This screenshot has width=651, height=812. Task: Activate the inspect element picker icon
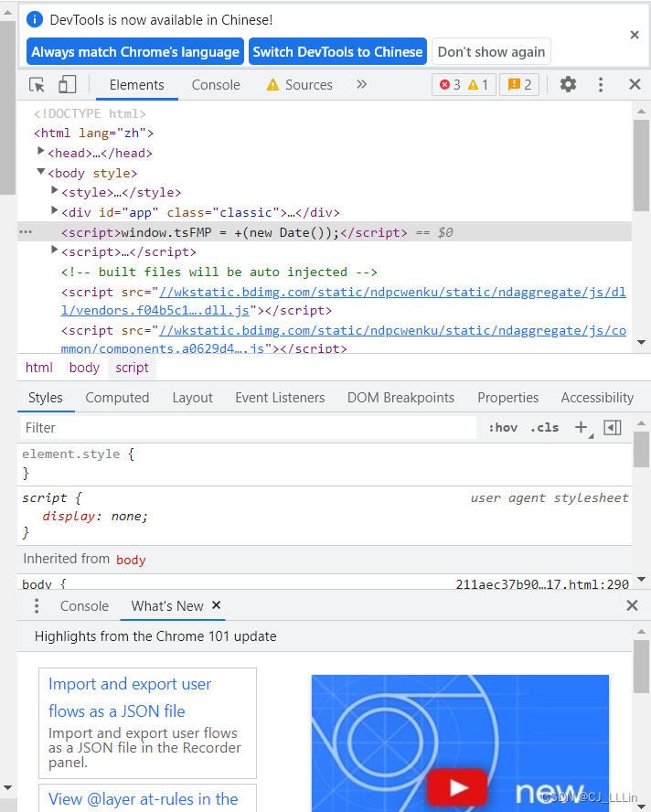click(37, 84)
